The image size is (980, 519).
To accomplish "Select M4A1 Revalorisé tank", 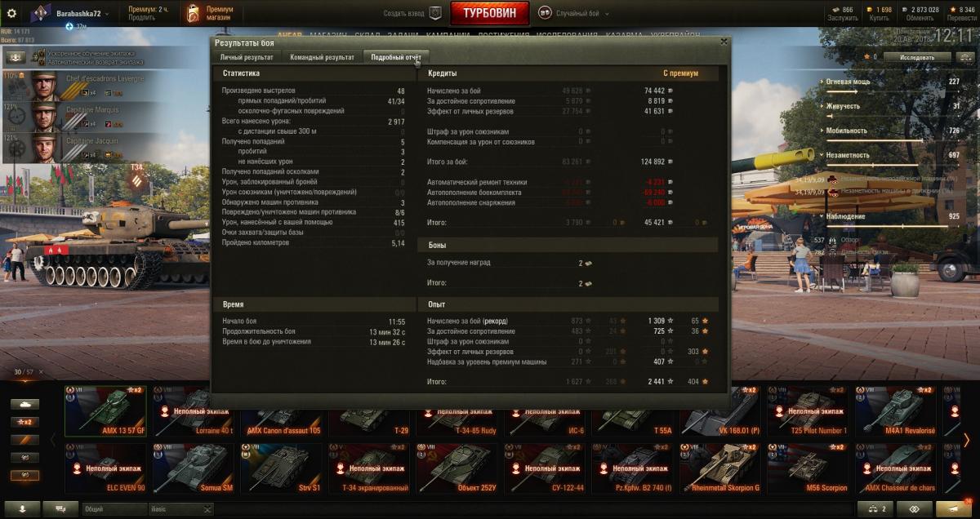I will [x=897, y=411].
